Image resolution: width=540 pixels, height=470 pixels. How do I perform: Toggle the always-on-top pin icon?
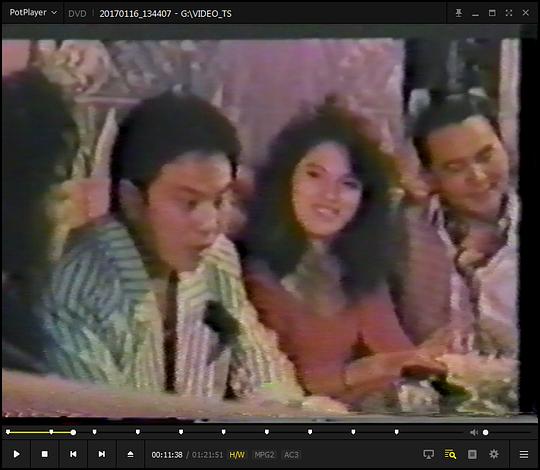[x=459, y=13]
